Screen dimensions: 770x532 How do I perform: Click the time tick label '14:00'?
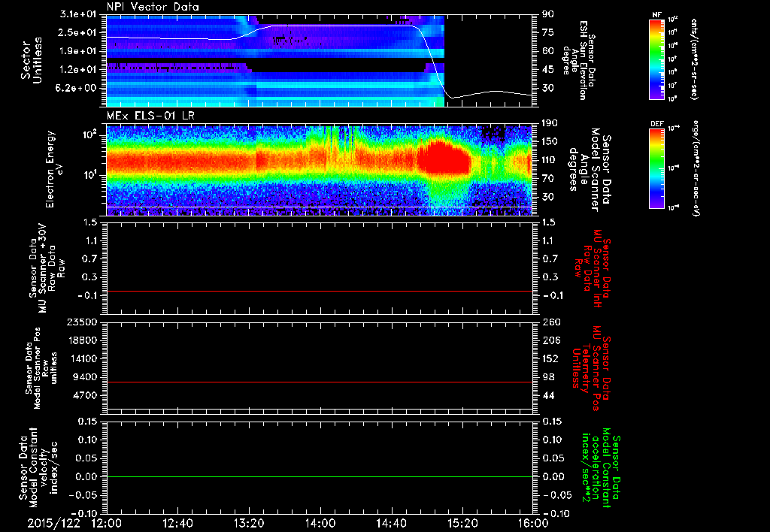320,523
